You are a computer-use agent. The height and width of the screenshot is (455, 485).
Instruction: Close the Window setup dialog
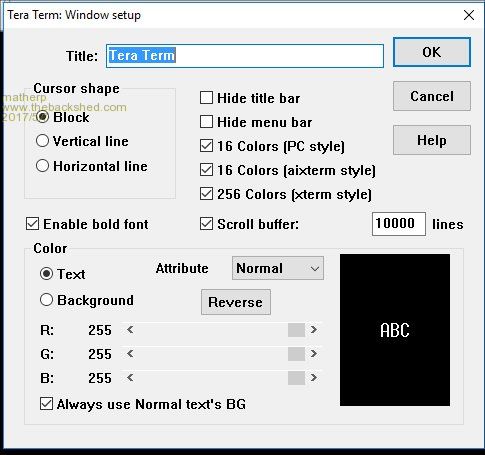tap(469, 15)
